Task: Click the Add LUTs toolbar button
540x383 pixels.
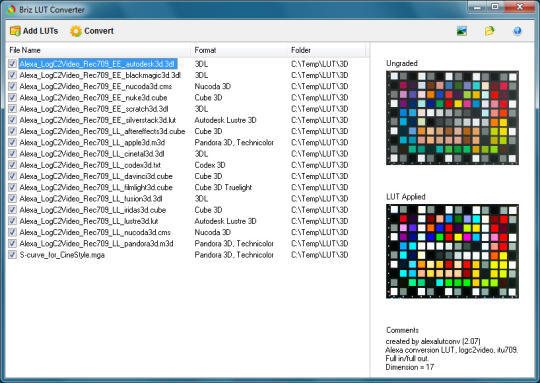Action: [34, 31]
